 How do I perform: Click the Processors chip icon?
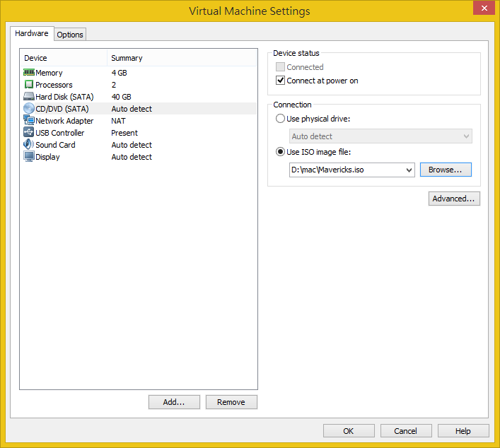(29, 84)
